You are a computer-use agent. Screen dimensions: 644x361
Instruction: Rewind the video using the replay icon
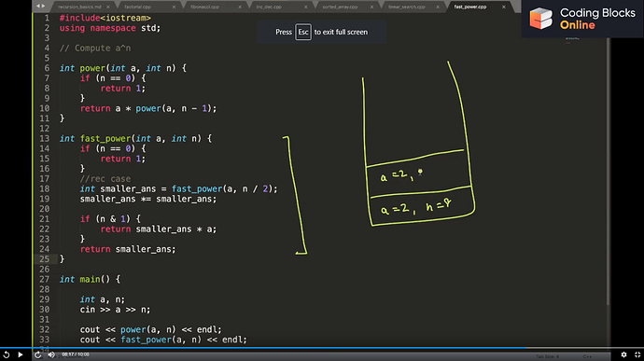(x=7, y=354)
